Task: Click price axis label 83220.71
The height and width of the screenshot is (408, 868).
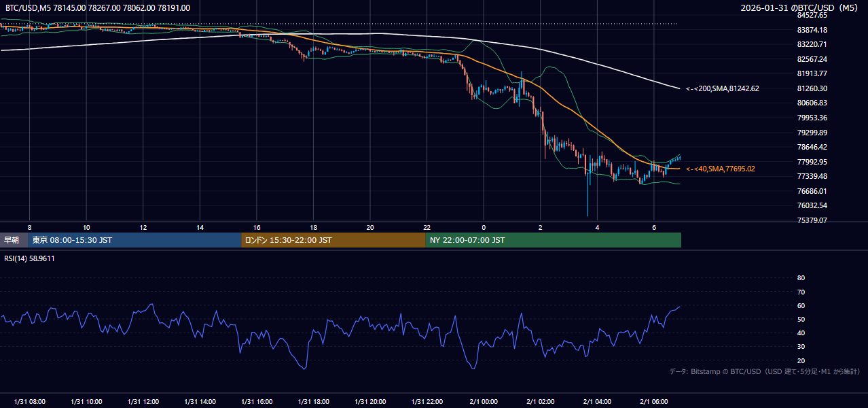Action: tap(812, 44)
